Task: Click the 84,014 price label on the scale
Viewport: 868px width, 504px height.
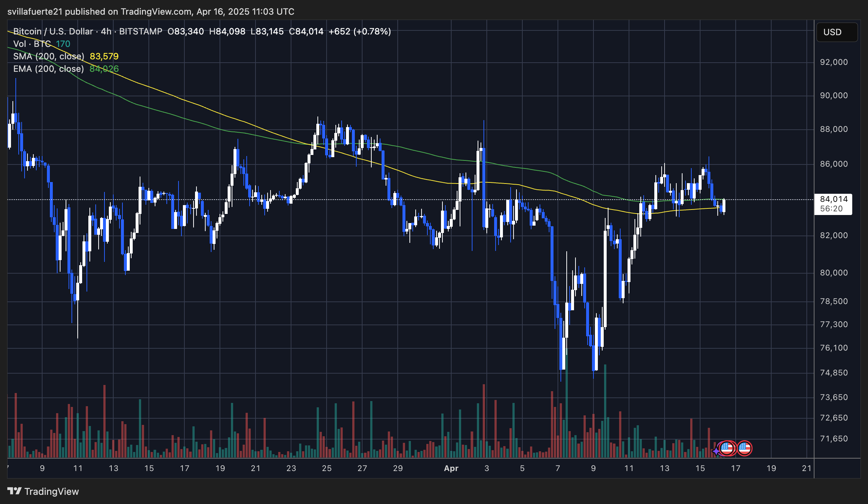Action: (833, 199)
